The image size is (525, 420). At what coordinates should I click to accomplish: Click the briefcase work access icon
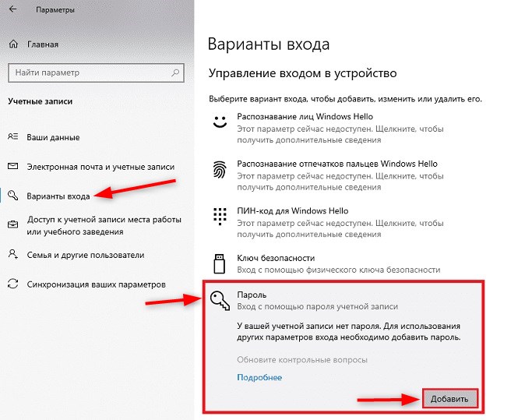12,224
